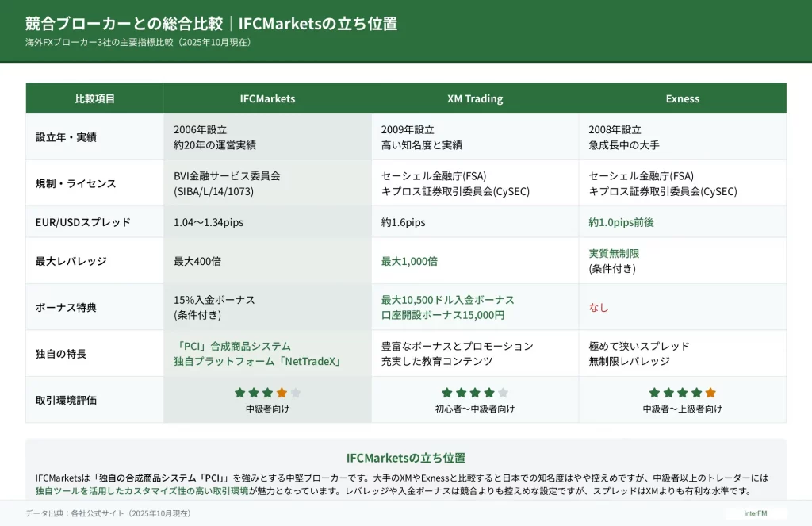Click the orange star in IFCMarkets rating

[282, 393]
